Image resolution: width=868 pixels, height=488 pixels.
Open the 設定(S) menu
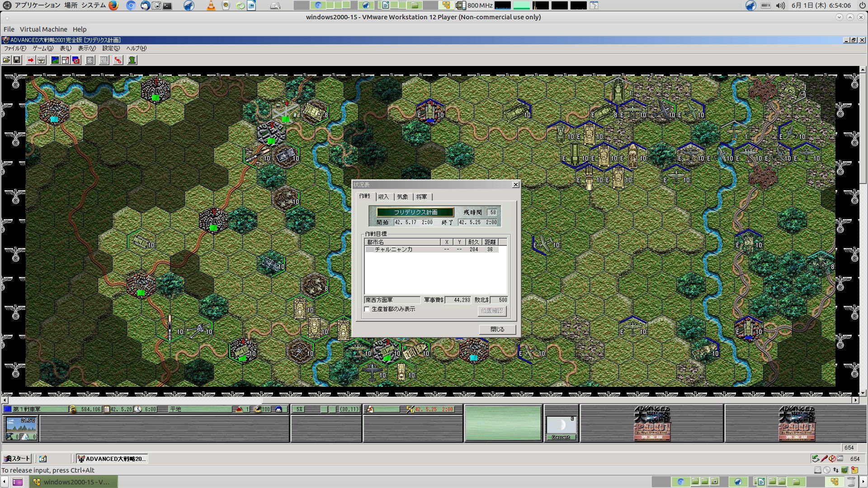[111, 48]
